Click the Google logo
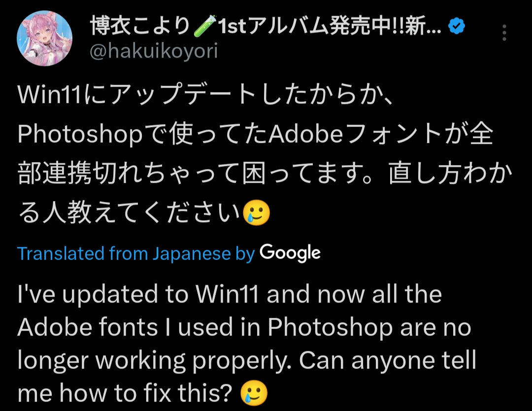Image resolution: width=532 pixels, height=411 pixels. (290, 253)
